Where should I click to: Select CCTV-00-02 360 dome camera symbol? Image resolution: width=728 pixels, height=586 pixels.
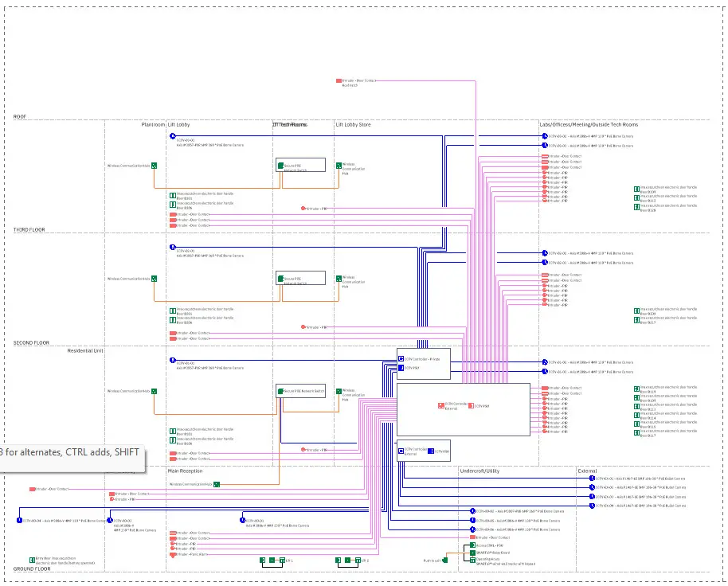click(x=472, y=511)
